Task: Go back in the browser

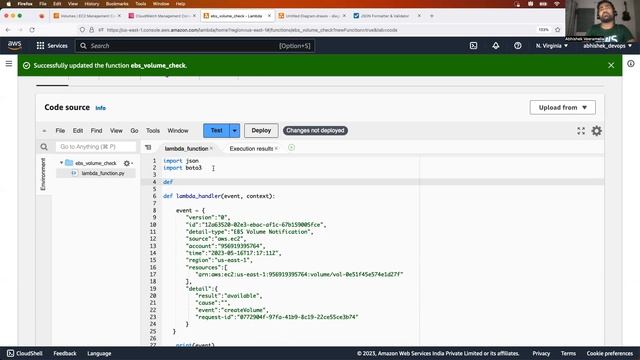Action: point(8,30)
